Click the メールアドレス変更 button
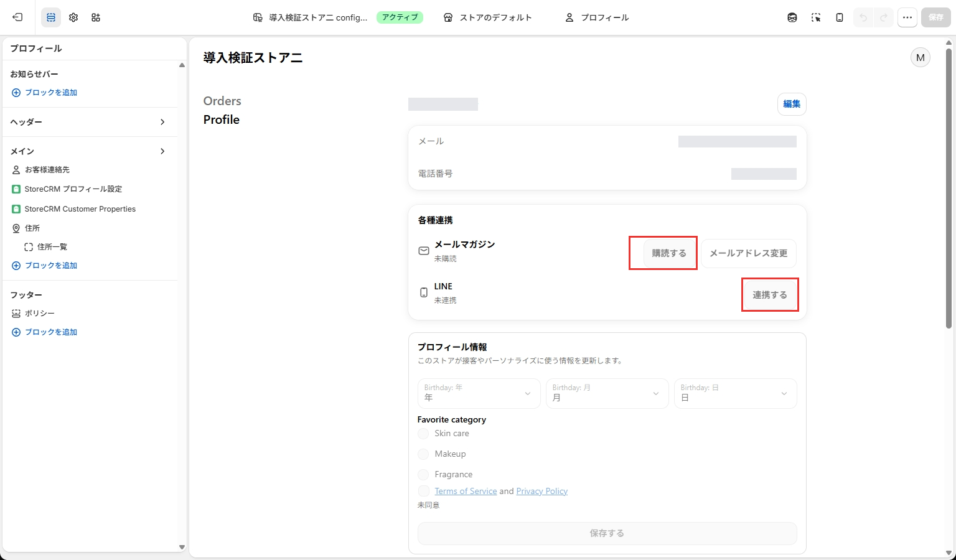The image size is (956, 560). 749,253
